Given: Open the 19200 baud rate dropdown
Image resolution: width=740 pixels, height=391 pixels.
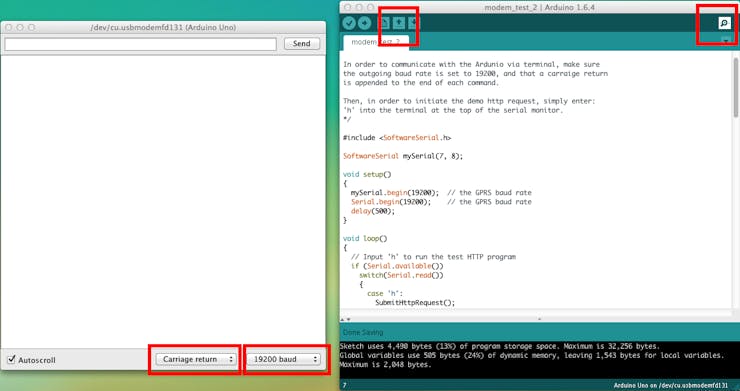Looking at the screenshot, I should coord(284,359).
